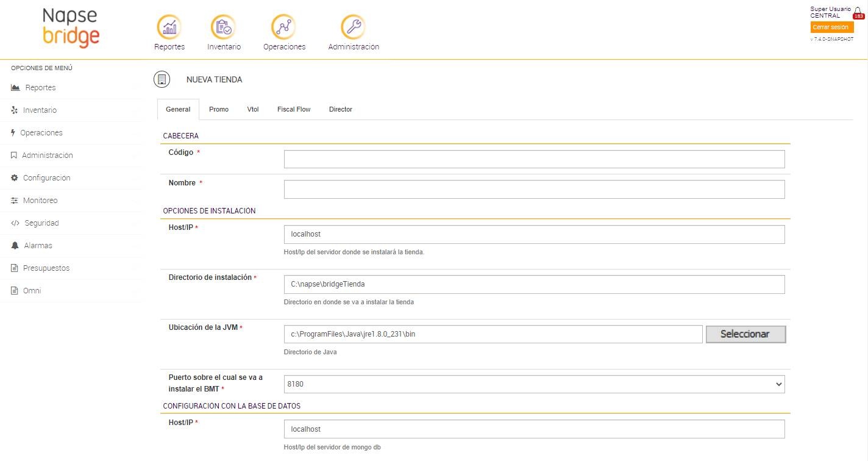The height and width of the screenshot is (461, 868).
Task: Click the Inventario clipboard icon in top bar
Action: (x=223, y=27)
